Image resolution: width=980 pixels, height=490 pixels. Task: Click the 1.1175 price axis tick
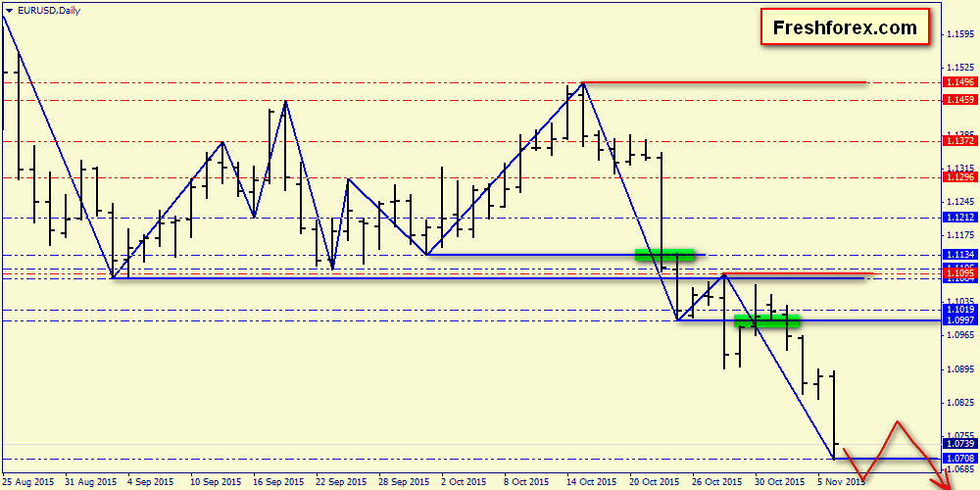tap(958, 235)
